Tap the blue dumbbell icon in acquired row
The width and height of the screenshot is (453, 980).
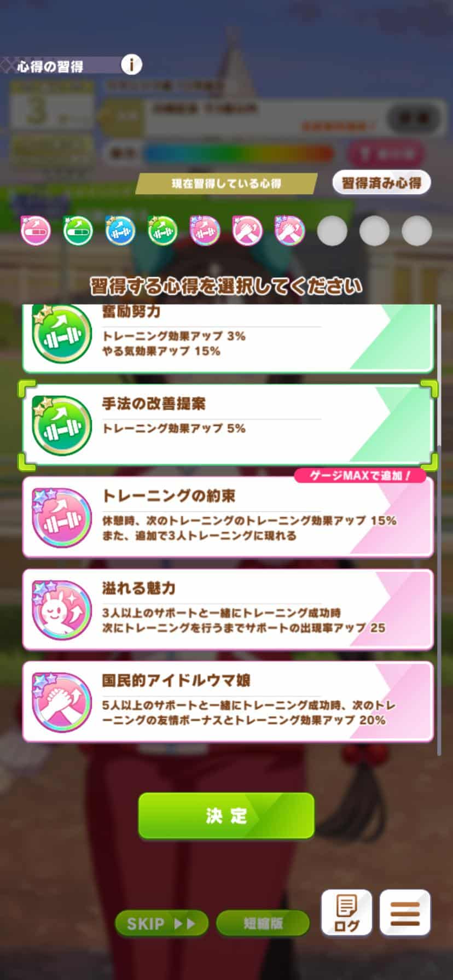(x=120, y=230)
